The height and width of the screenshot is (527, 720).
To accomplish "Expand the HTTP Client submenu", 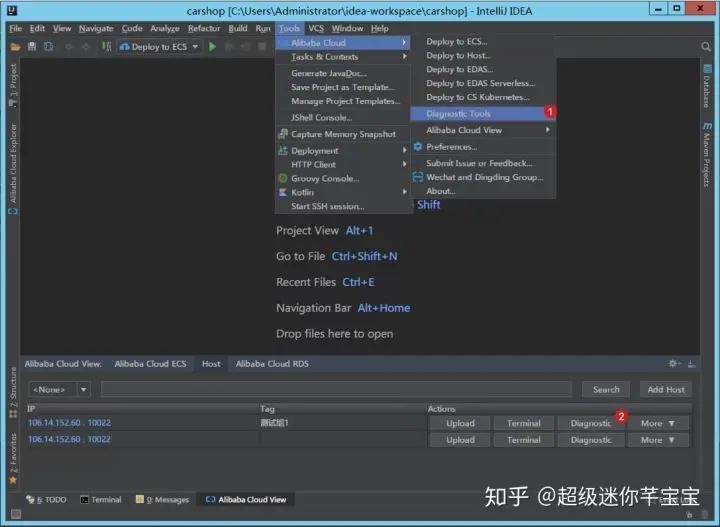I will pyautogui.click(x=343, y=164).
